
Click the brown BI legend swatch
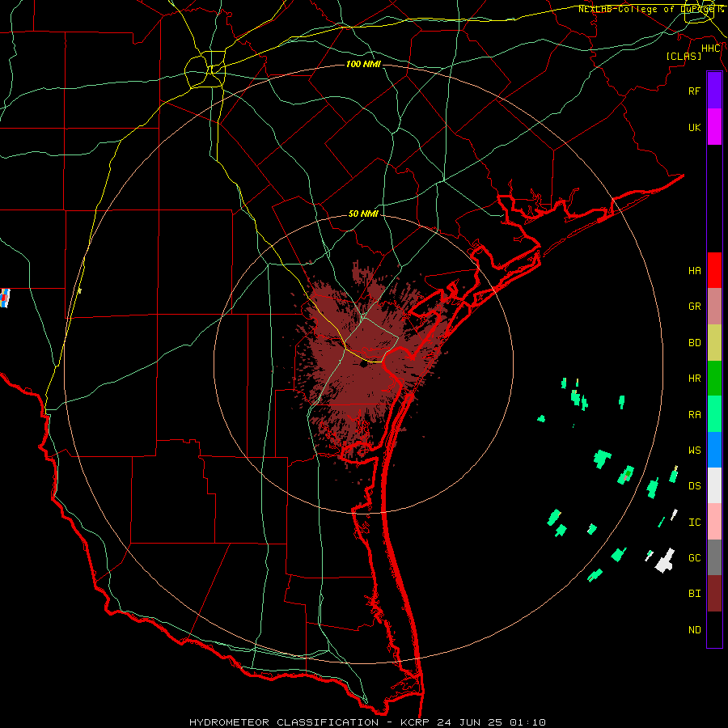(714, 594)
